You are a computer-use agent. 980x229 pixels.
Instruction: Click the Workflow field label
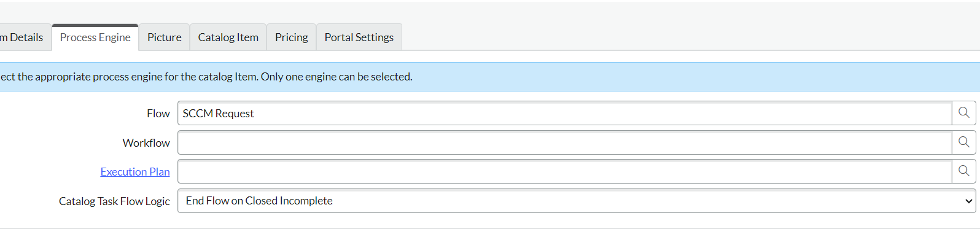146,143
